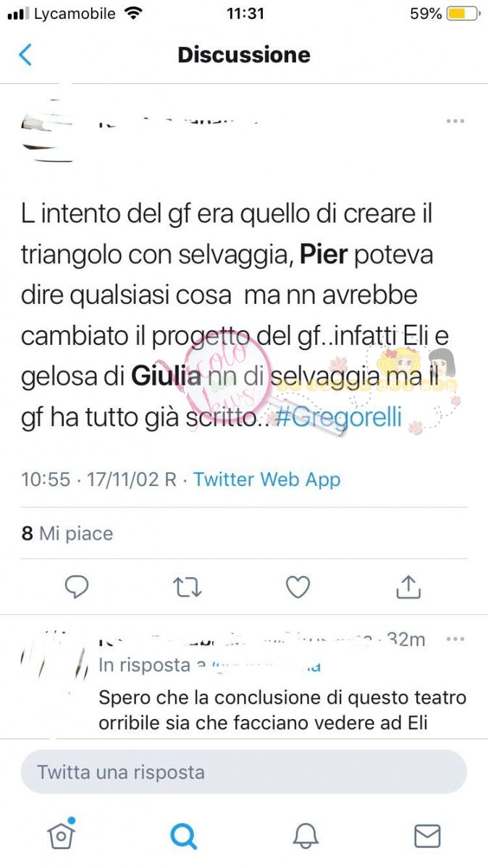Open the Messages envelope tab
The image size is (488, 868).
427,836
